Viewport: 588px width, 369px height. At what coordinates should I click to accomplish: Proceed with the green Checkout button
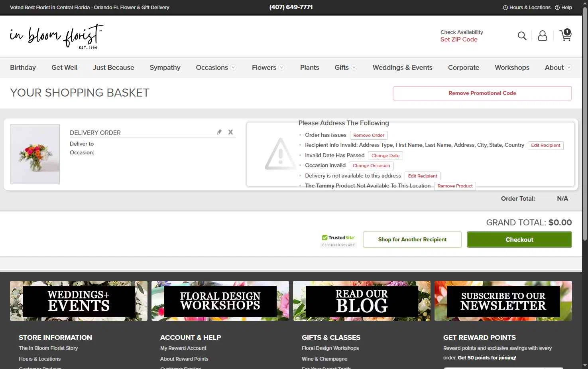click(x=519, y=240)
